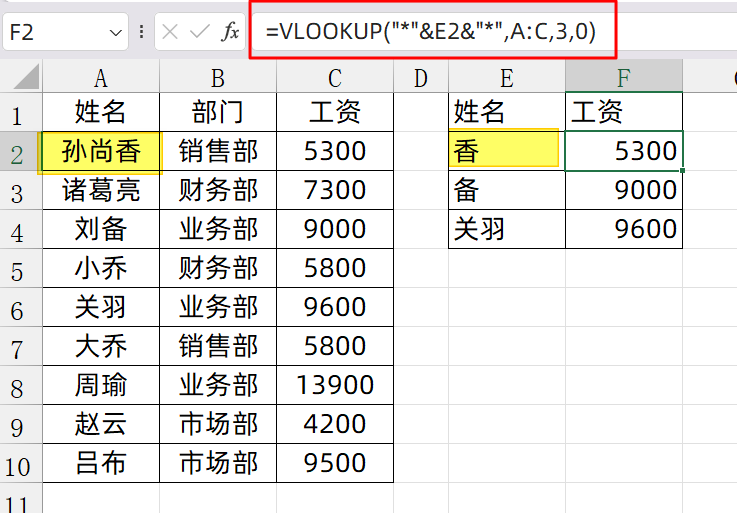The height and width of the screenshot is (513, 737).
Task: Select column F header
Action: pyautogui.click(x=624, y=78)
